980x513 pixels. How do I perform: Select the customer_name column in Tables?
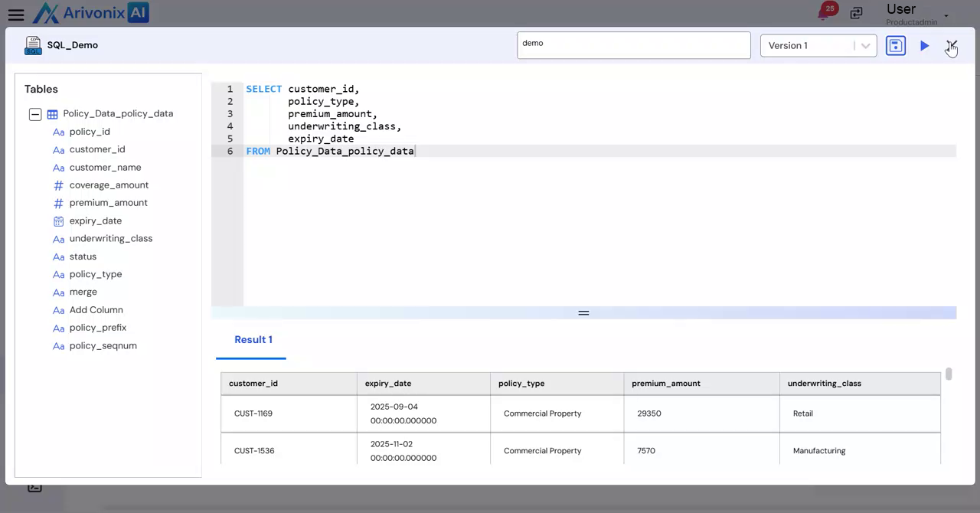tap(105, 168)
